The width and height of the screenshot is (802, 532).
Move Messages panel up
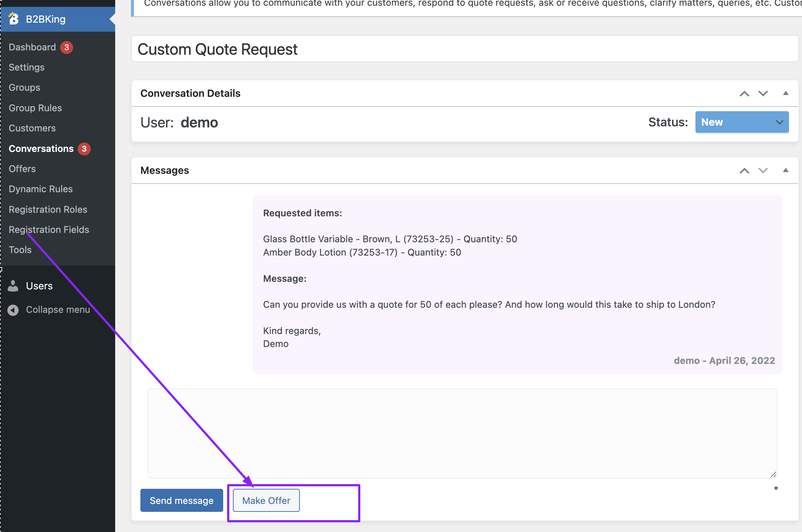click(x=744, y=171)
